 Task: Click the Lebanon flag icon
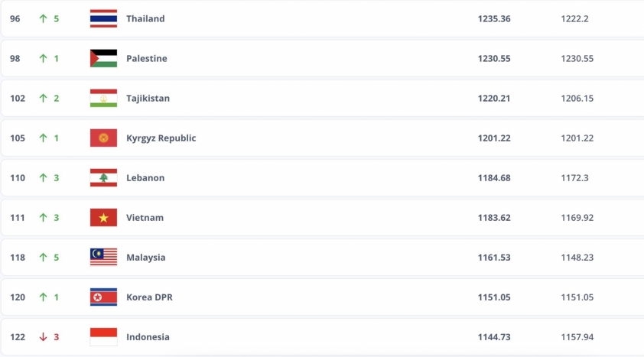tap(103, 177)
